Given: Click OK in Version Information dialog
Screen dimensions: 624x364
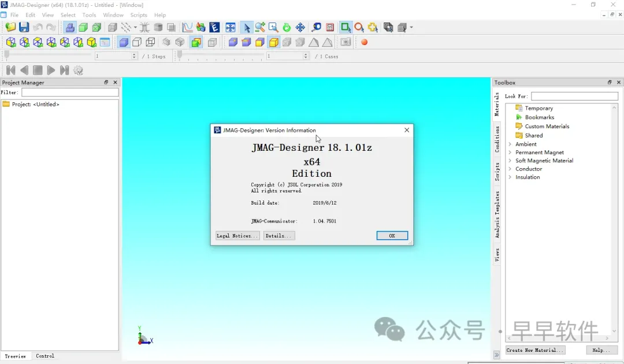Looking at the screenshot, I should pyautogui.click(x=392, y=236).
